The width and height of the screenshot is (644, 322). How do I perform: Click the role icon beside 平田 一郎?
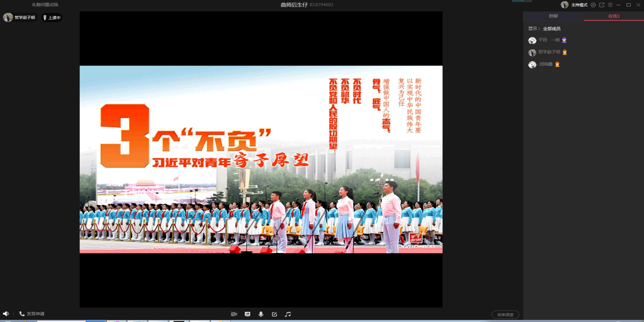[564, 40]
